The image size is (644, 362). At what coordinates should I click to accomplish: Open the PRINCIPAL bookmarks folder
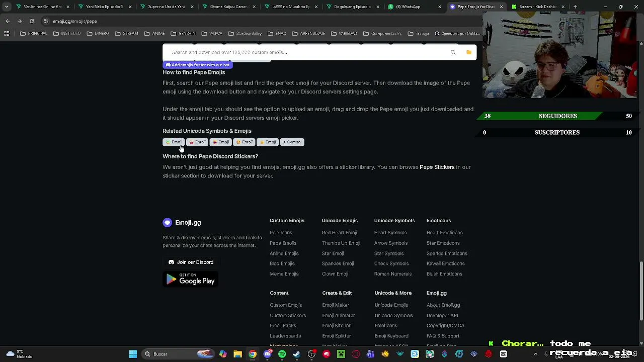[34, 34]
